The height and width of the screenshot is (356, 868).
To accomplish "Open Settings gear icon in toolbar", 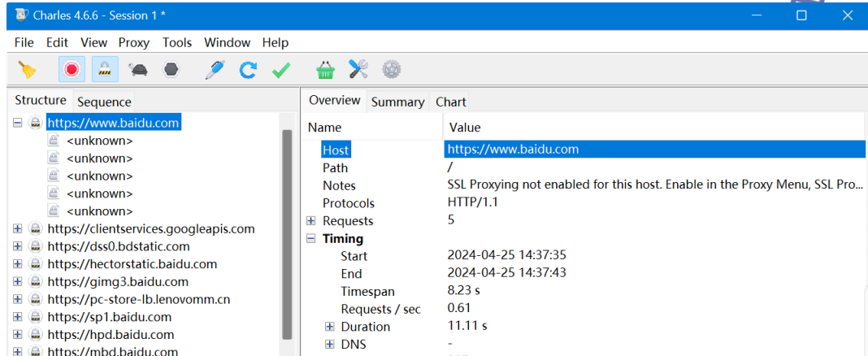I will 392,69.
